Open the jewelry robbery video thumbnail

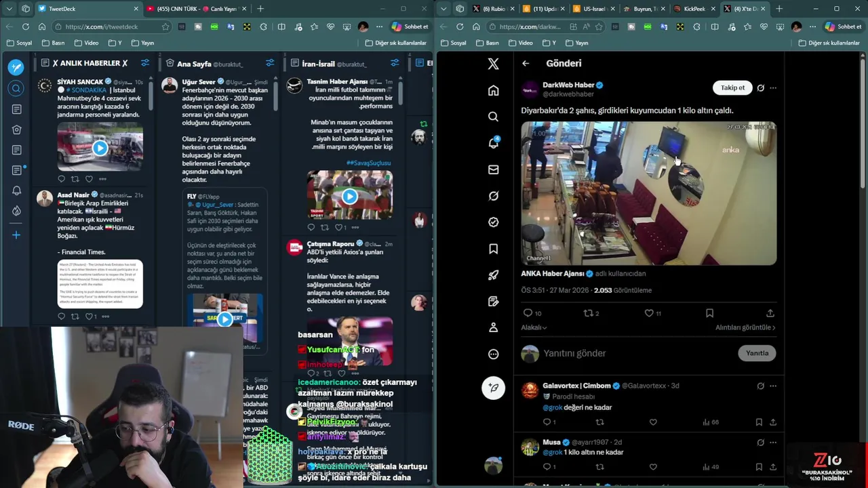point(648,193)
